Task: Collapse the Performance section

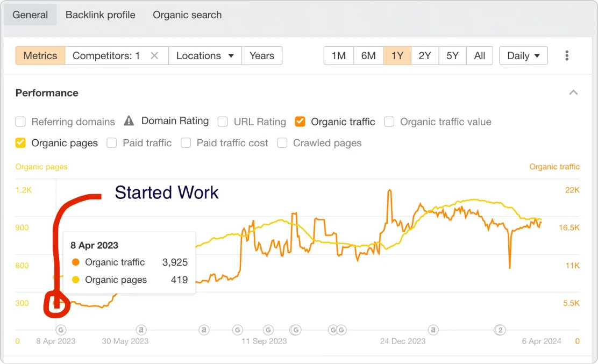Action: (x=573, y=92)
